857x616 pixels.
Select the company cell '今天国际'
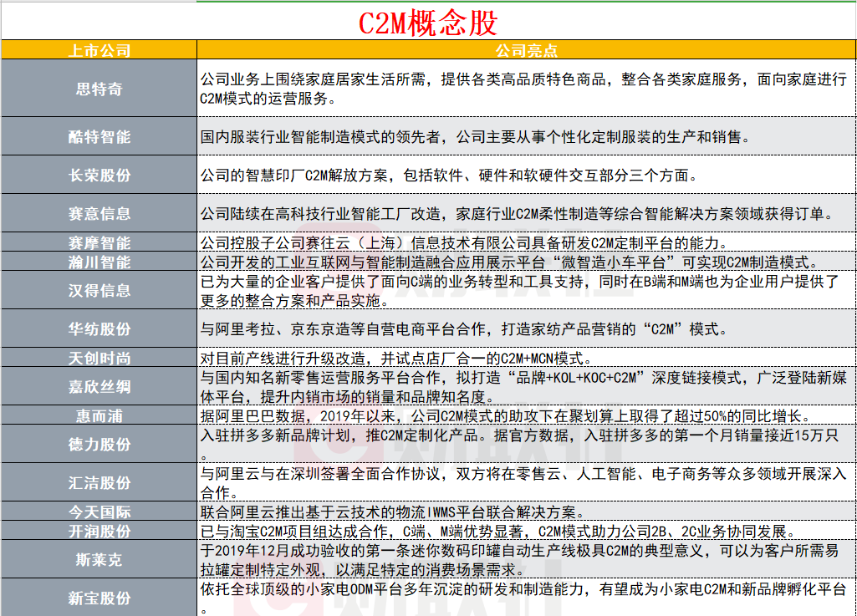99,511
